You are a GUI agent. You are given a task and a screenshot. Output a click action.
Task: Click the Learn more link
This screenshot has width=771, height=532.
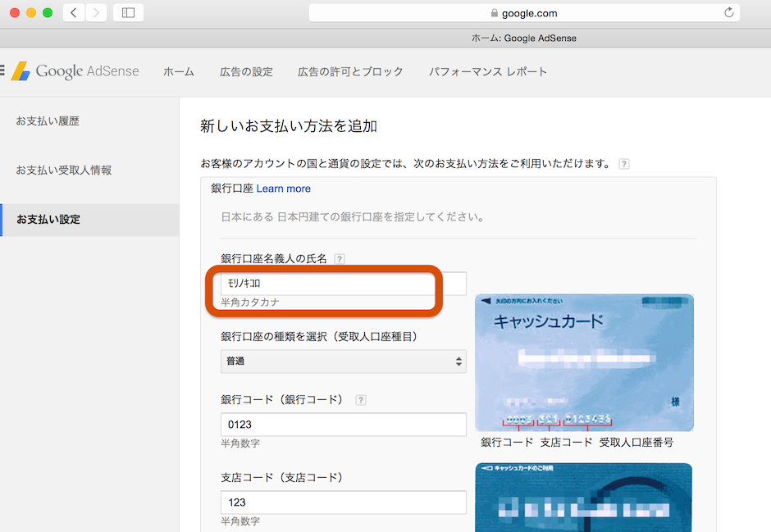[x=284, y=189]
